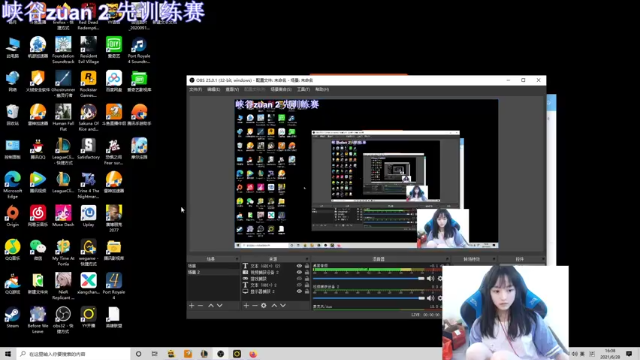640x360 pixels.
Task: Adjust the 桌面音频 volume slider
Action: 369,278
